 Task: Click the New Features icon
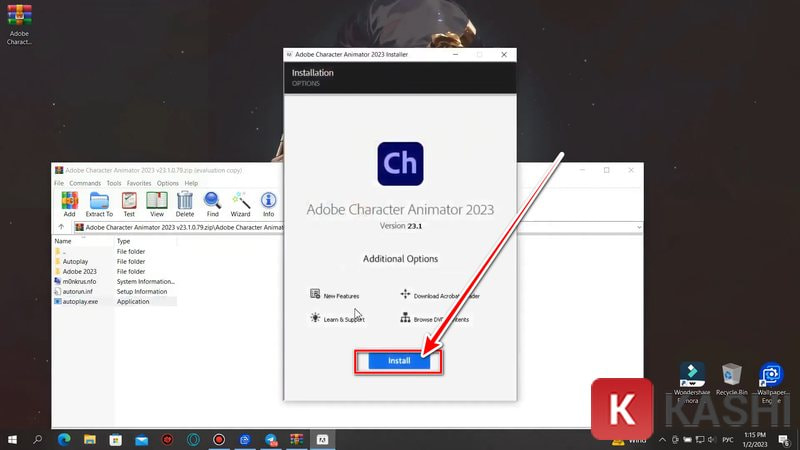tap(315, 294)
